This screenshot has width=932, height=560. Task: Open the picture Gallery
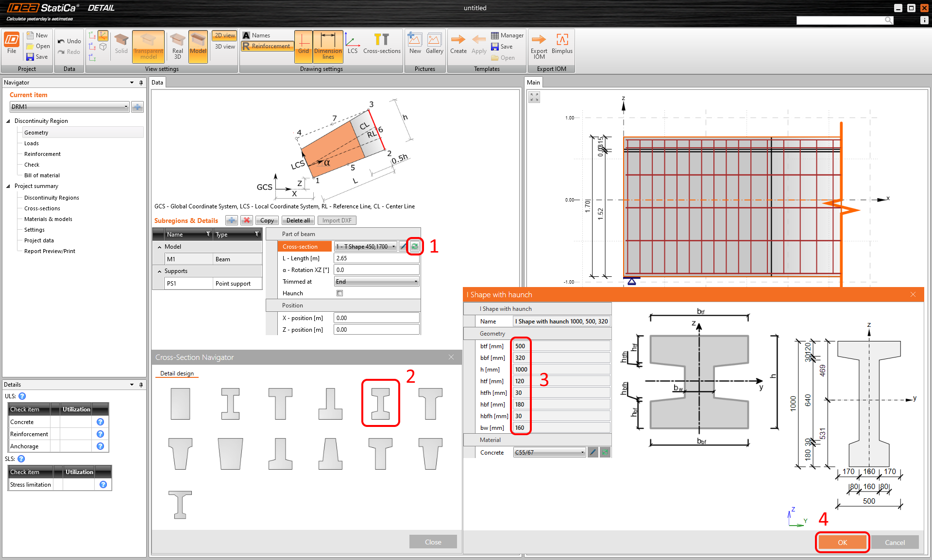coord(434,44)
